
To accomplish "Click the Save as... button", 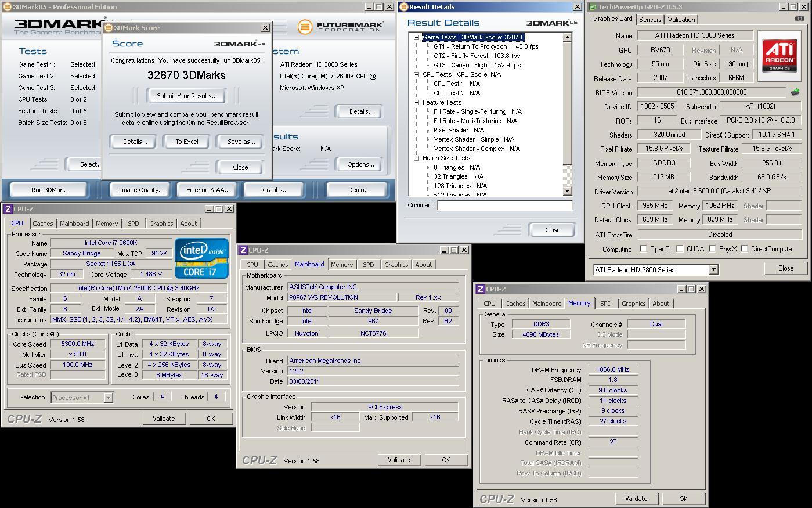I will click(x=241, y=142).
